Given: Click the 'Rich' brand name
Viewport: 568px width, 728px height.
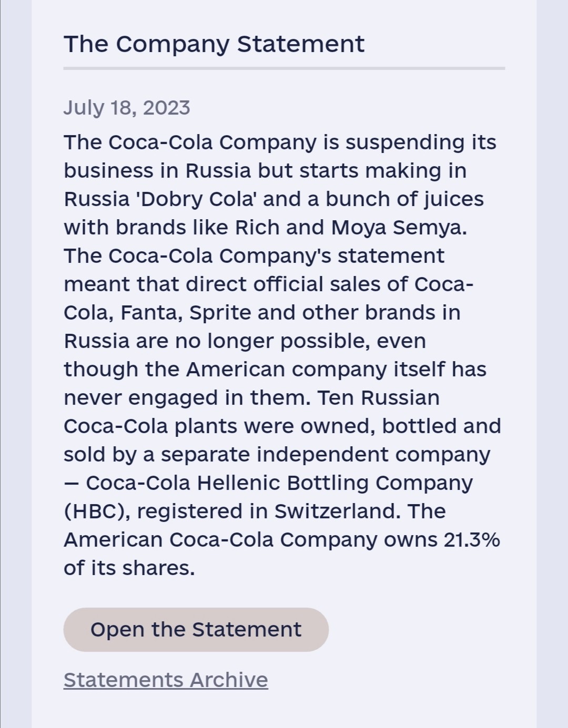Looking at the screenshot, I should (257, 228).
